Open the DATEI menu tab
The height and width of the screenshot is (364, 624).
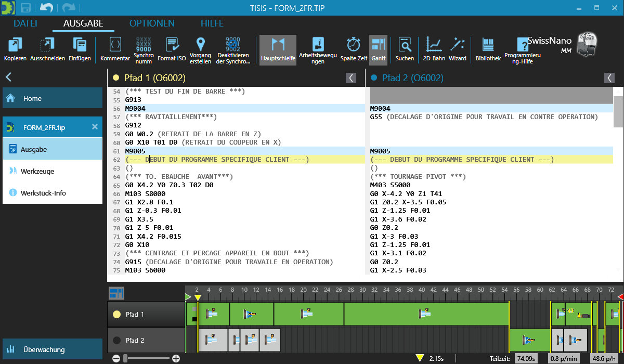point(25,23)
